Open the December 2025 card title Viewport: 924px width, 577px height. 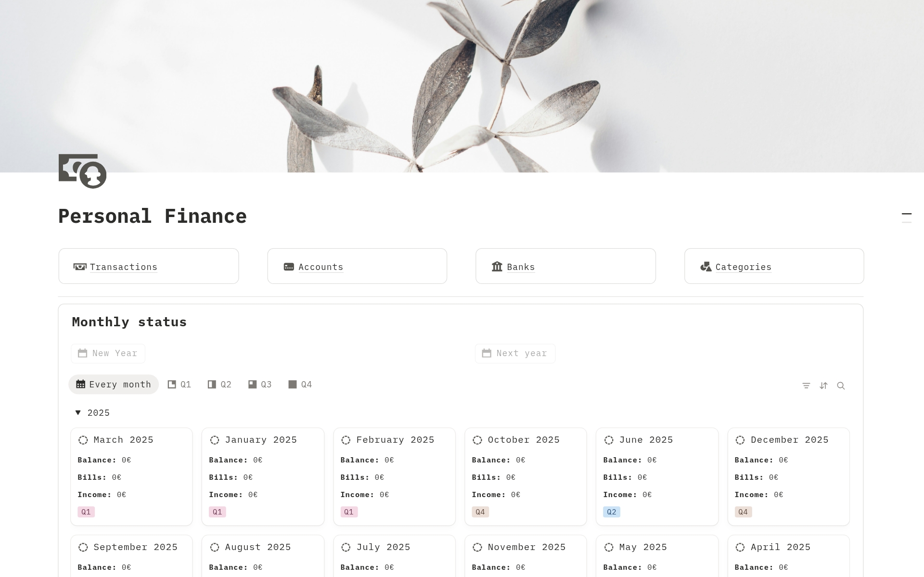[x=789, y=440]
